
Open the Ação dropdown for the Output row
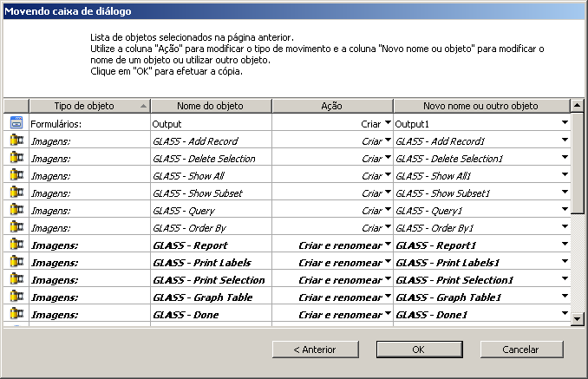click(388, 123)
